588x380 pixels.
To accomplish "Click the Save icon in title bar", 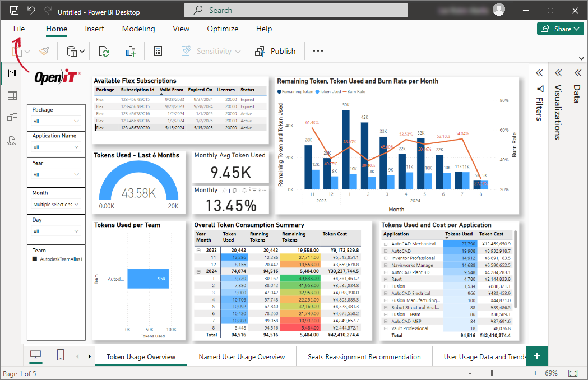I will click(x=15, y=11).
